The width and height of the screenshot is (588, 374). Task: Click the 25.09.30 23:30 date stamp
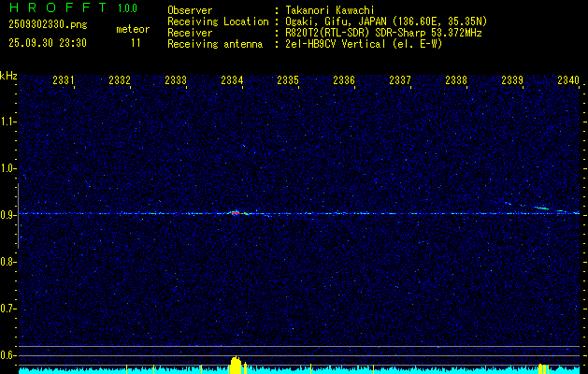pyautogui.click(x=47, y=43)
